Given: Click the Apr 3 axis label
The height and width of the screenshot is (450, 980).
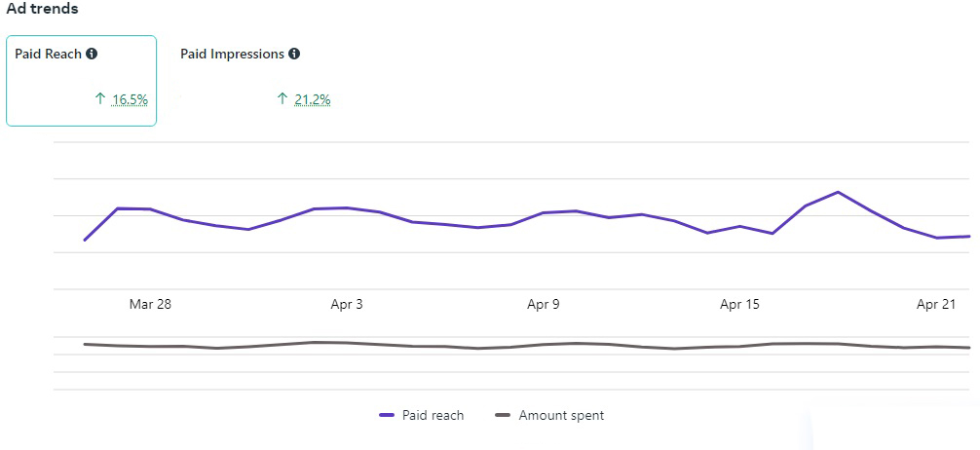Looking at the screenshot, I should click(x=346, y=304).
